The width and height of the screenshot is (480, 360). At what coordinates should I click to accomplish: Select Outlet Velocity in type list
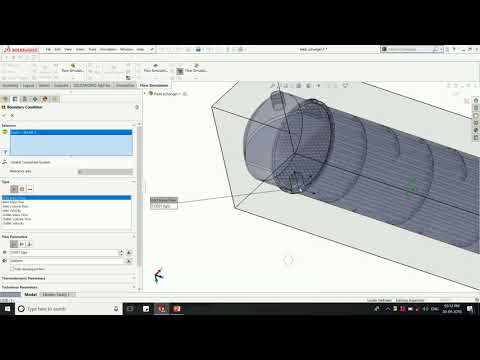[x=13, y=223]
